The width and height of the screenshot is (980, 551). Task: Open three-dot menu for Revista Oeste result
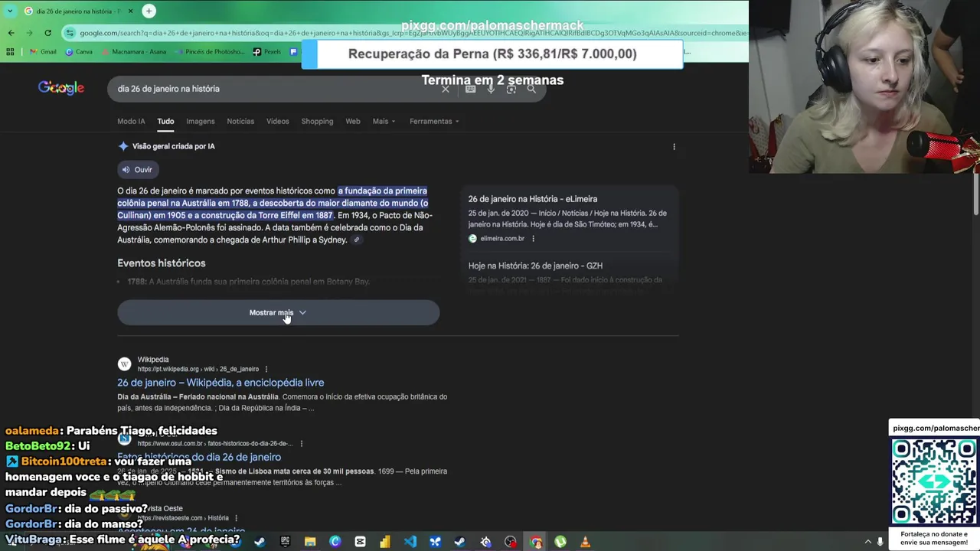236,518
